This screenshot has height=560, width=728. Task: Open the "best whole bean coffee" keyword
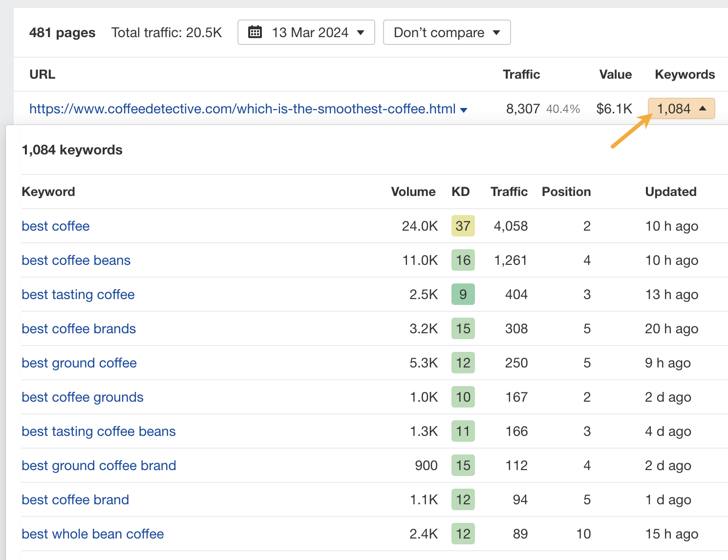tap(92, 534)
